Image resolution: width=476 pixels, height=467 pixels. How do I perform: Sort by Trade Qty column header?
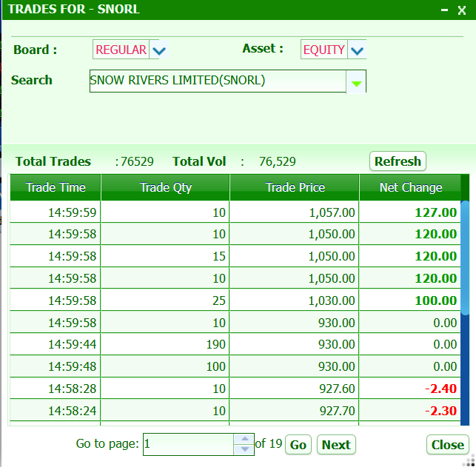[x=165, y=187]
